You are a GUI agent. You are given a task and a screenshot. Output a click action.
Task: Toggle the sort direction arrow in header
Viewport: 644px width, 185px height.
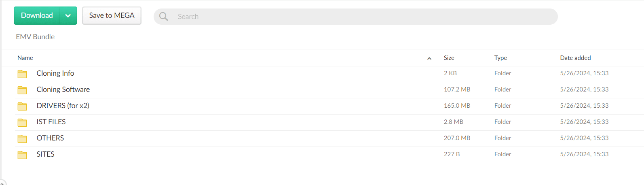(x=429, y=58)
